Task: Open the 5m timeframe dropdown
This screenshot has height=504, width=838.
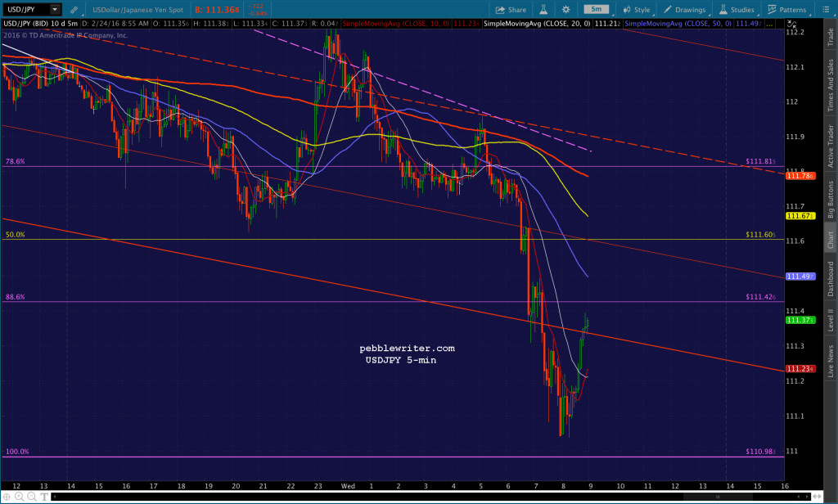Action: [596, 9]
